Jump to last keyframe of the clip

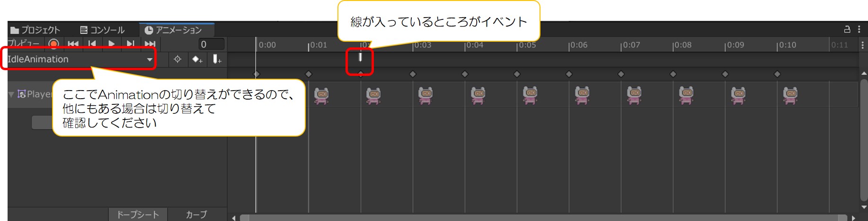150,44
